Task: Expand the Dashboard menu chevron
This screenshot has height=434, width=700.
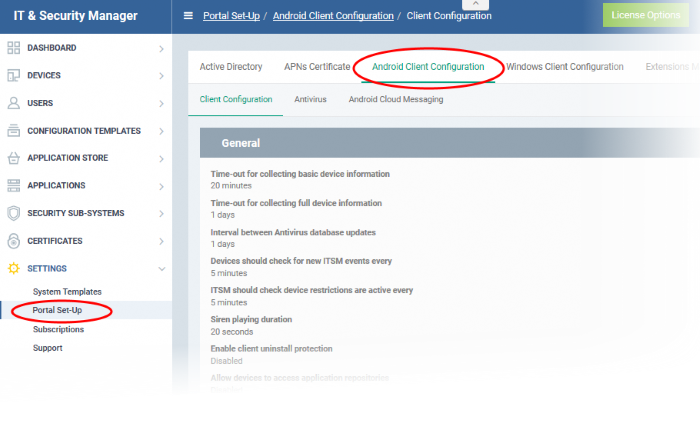Action: click(x=162, y=49)
